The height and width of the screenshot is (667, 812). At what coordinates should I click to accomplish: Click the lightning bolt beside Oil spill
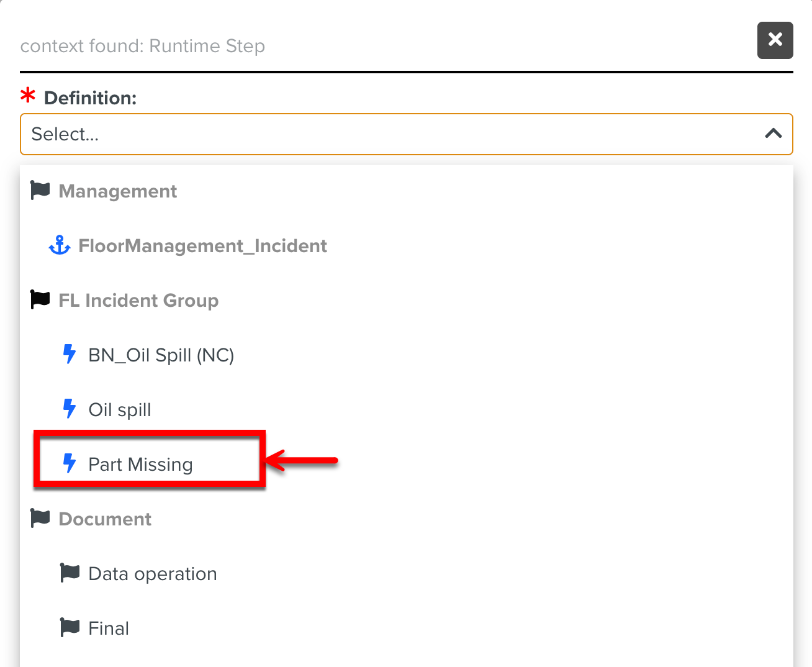point(69,409)
